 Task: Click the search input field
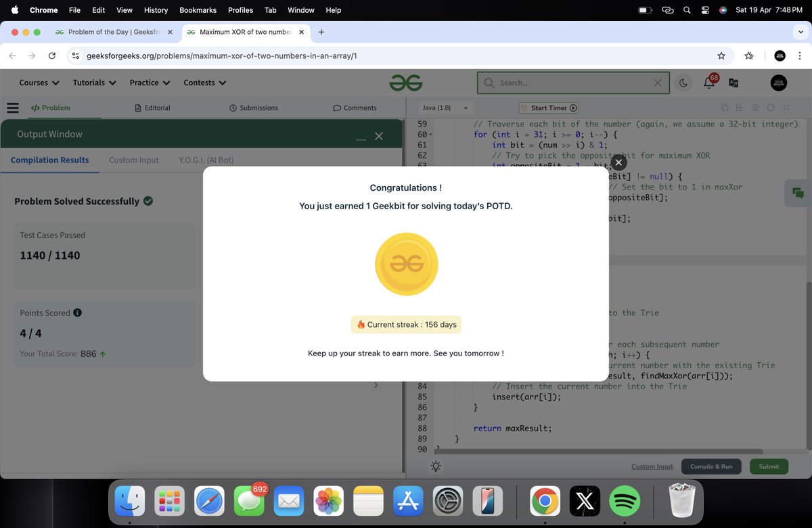(574, 83)
